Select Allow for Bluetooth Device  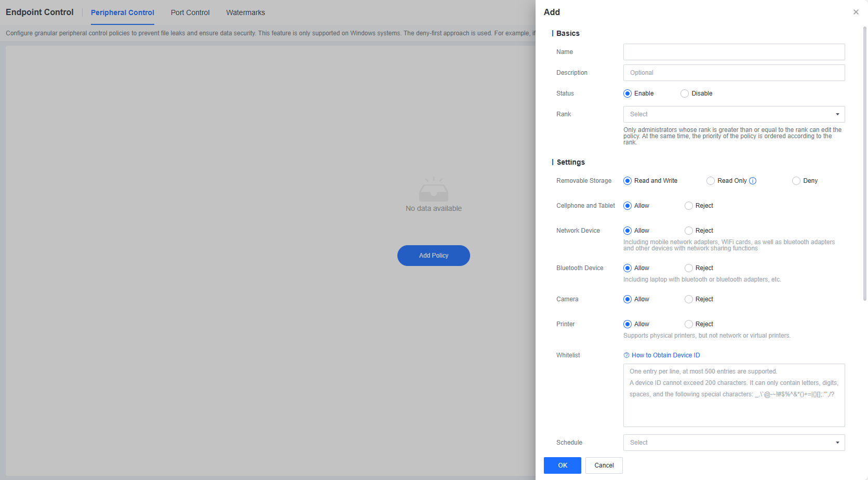point(627,268)
